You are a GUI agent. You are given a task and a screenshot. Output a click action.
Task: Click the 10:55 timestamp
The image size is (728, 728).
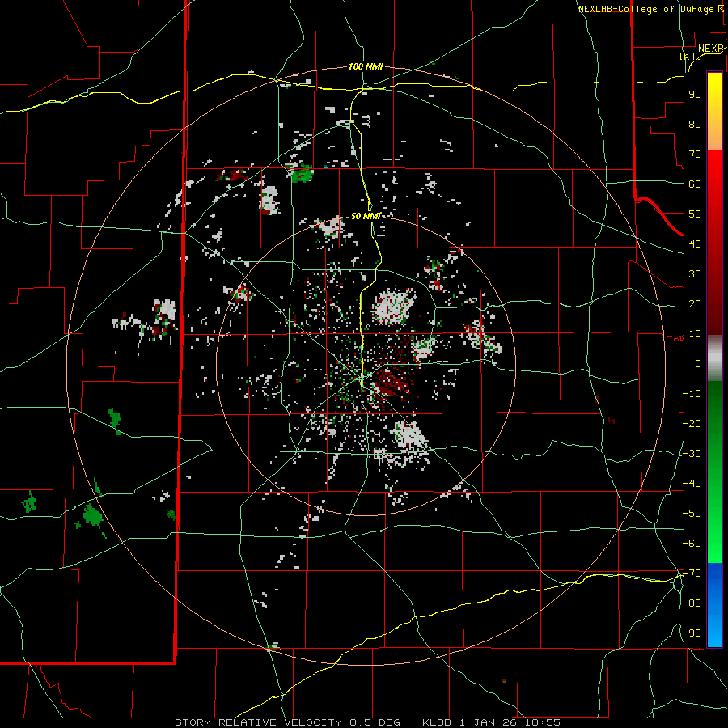point(542,722)
